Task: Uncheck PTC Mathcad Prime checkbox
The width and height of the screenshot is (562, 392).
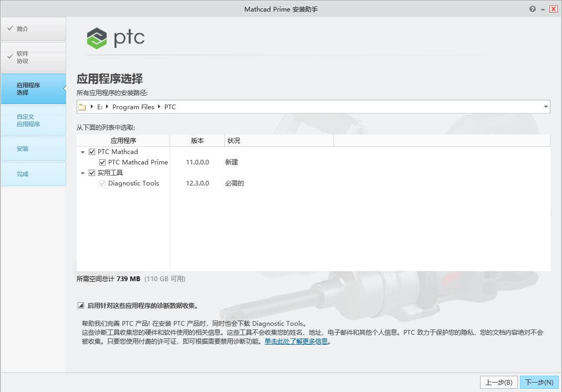Action: pos(102,162)
